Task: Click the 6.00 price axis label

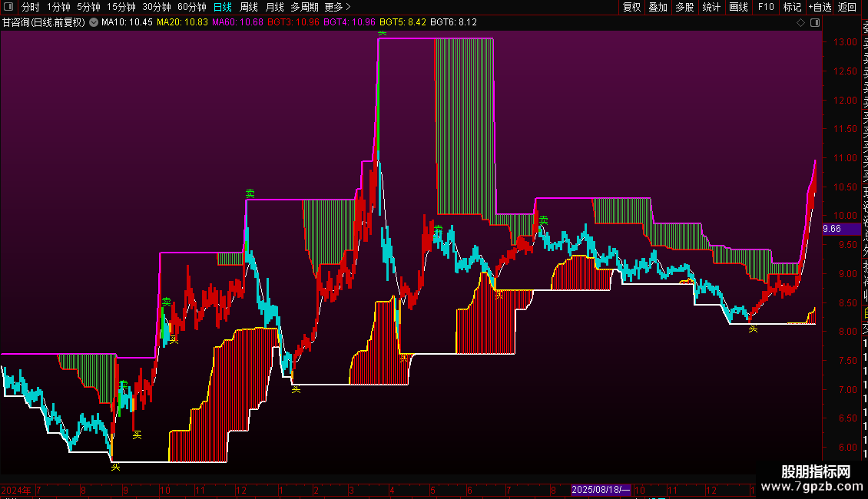Action: click(847, 448)
